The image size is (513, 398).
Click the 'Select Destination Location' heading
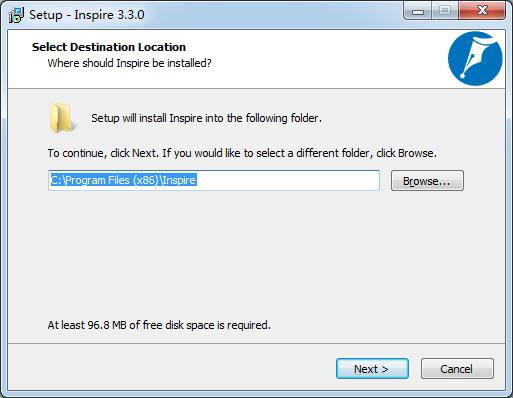(109, 47)
